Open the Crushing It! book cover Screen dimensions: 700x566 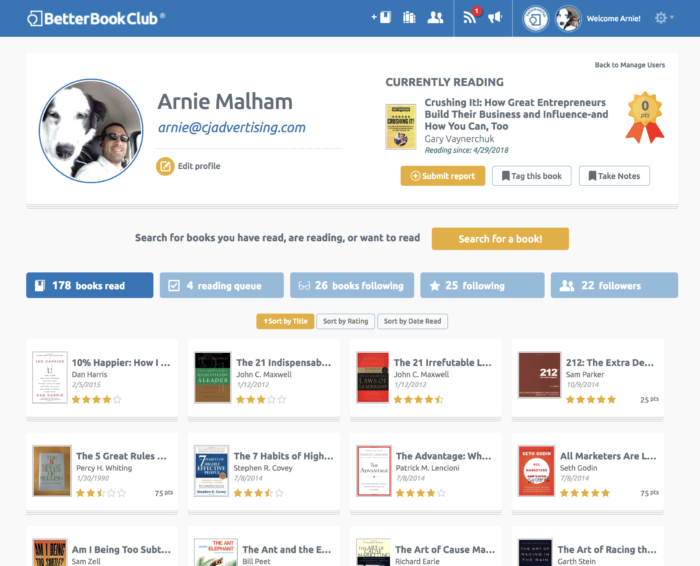[x=401, y=127]
